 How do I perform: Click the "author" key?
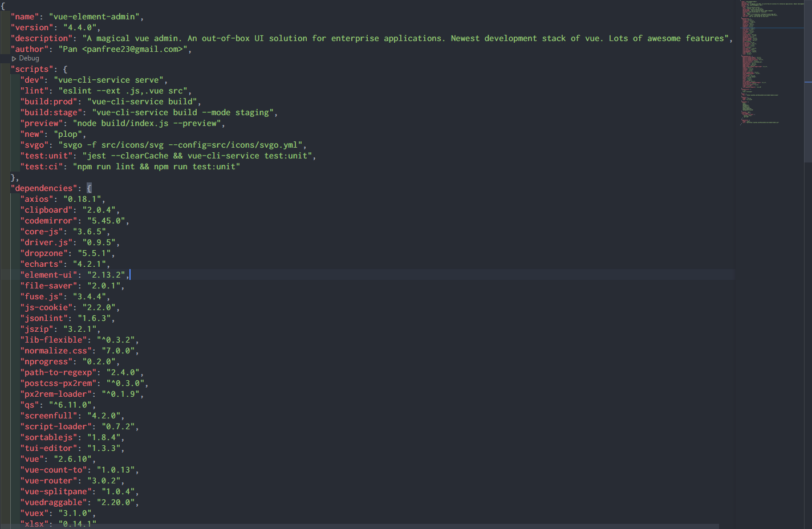pos(30,49)
